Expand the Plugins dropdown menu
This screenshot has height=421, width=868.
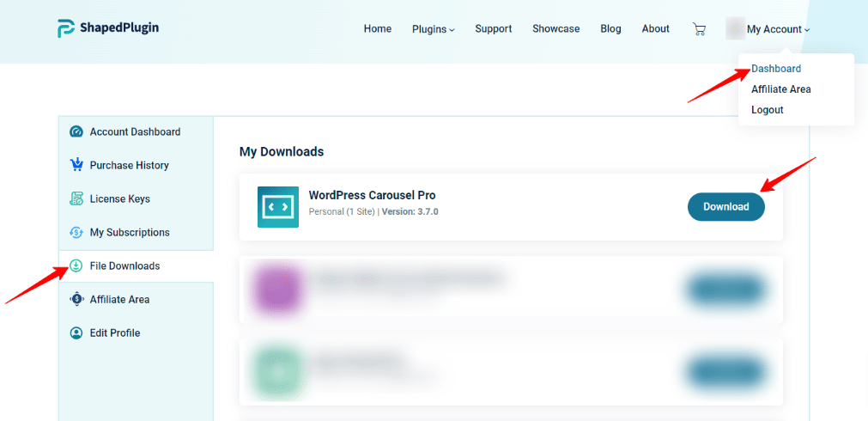click(x=433, y=29)
